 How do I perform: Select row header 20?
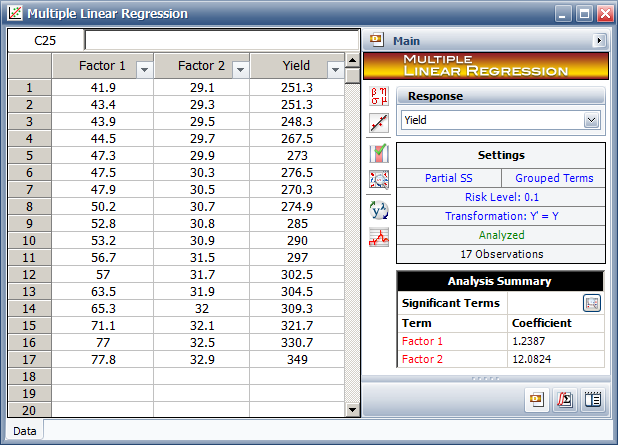[30, 410]
